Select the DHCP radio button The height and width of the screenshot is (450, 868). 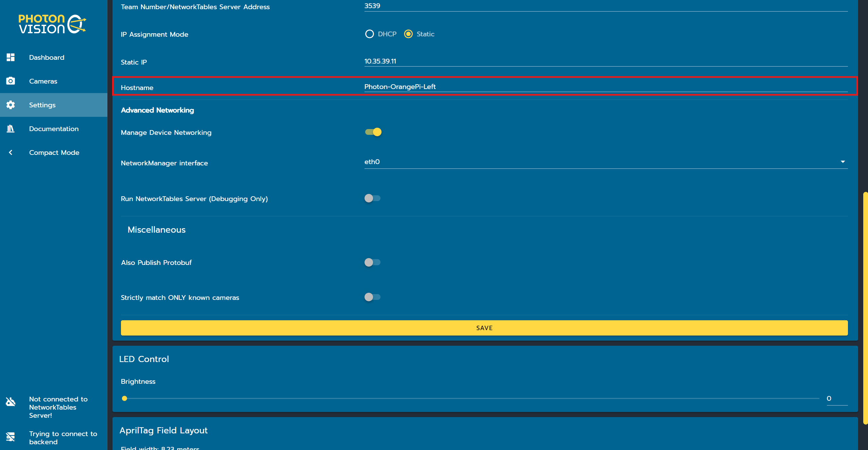click(370, 34)
